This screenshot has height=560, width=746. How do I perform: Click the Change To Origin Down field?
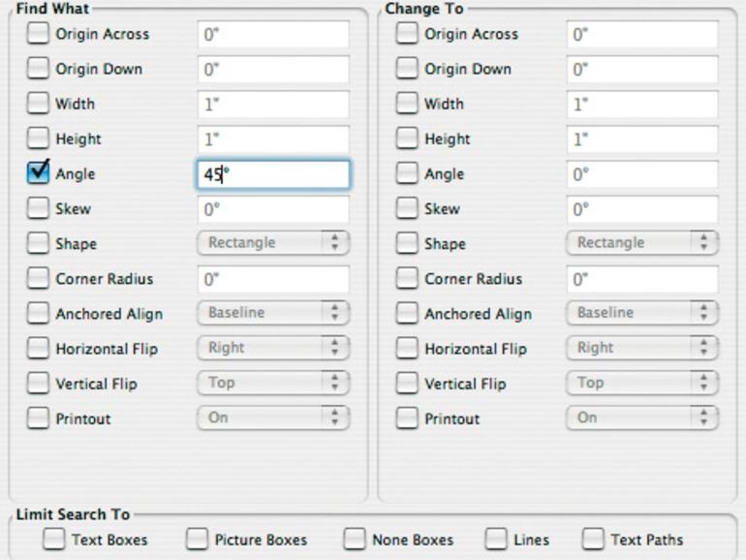point(641,70)
